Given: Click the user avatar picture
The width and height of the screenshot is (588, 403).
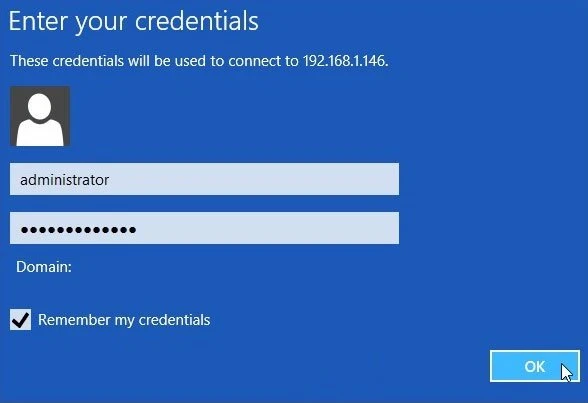Looking at the screenshot, I should (40, 116).
